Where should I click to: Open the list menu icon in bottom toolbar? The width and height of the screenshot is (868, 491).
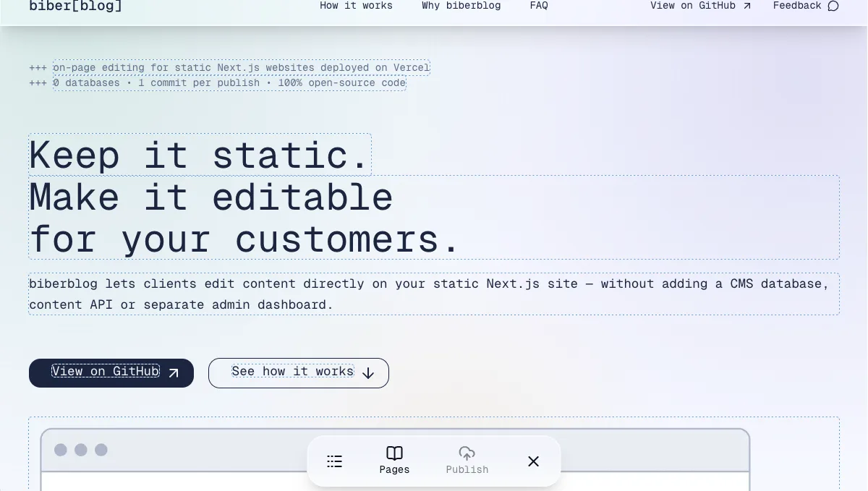[x=334, y=461]
